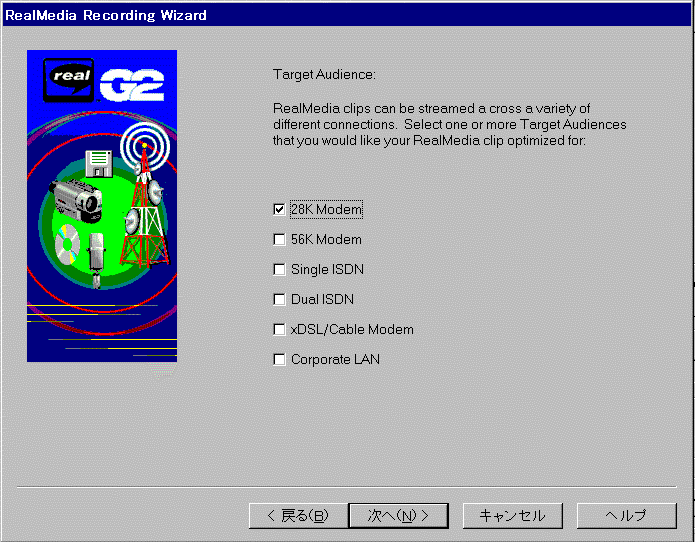Viewport: 695px width, 542px height.
Task: Enable the 56K Modem option
Action: [x=279, y=239]
